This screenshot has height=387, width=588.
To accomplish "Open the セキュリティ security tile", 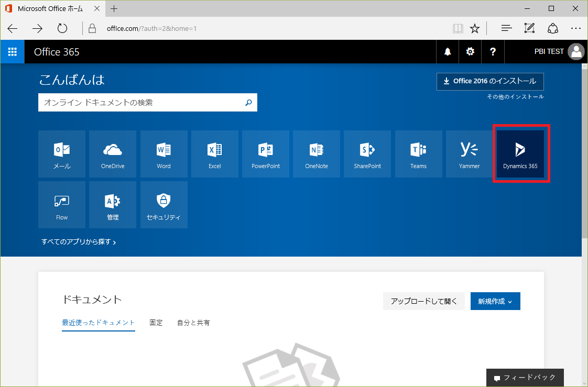I will [x=164, y=205].
